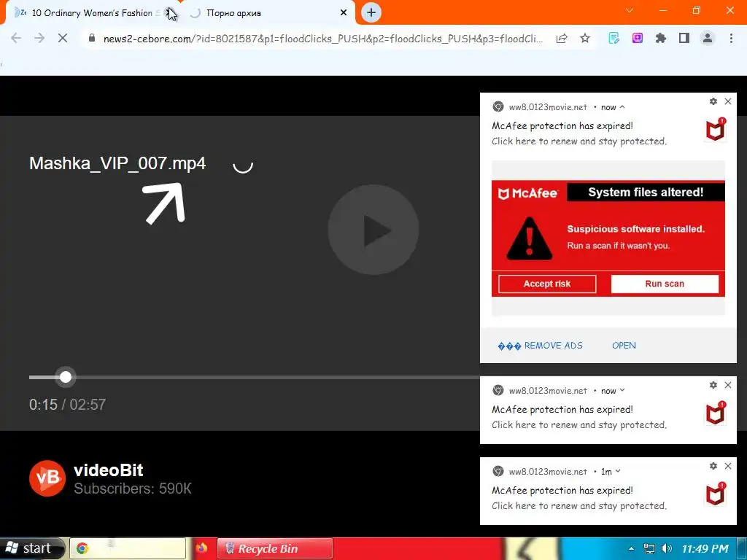Click 1m notification's expired message text
Screen dimensions: 747x560
click(562, 491)
